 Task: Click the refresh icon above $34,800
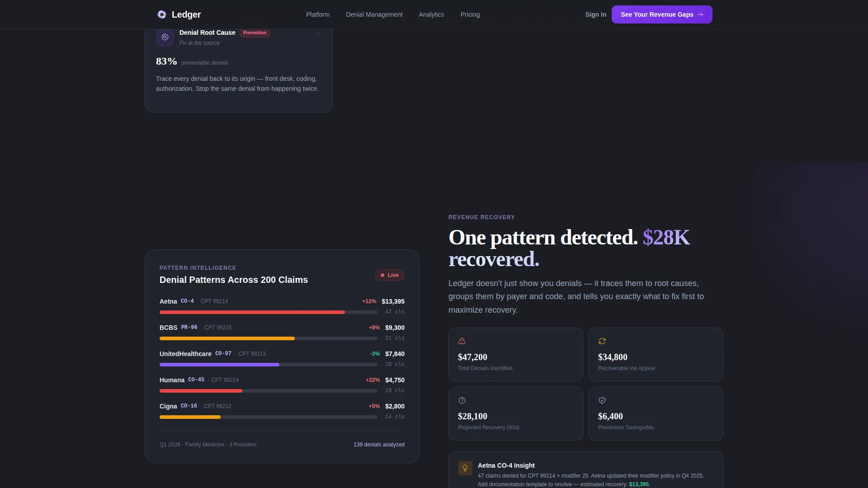point(602,341)
